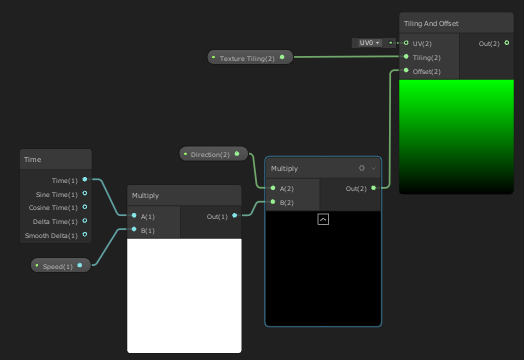
Task: Select the Multiply node with white preview
Action: click(x=145, y=196)
